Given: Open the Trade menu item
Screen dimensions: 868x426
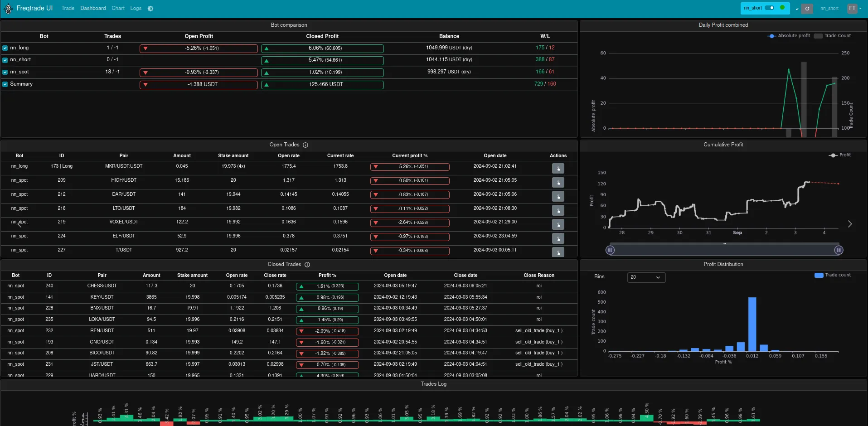Looking at the screenshot, I should (x=68, y=9).
